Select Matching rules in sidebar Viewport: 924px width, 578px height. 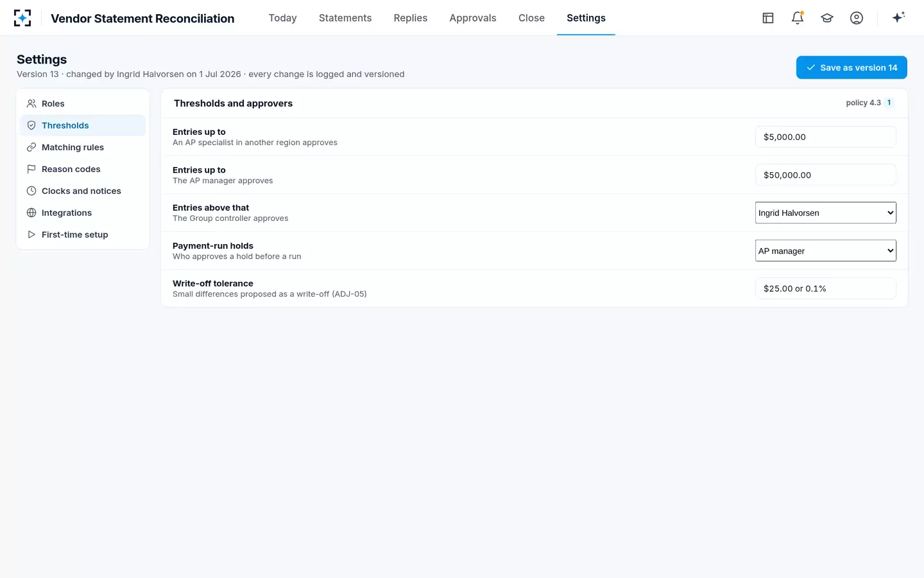(x=83, y=147)
